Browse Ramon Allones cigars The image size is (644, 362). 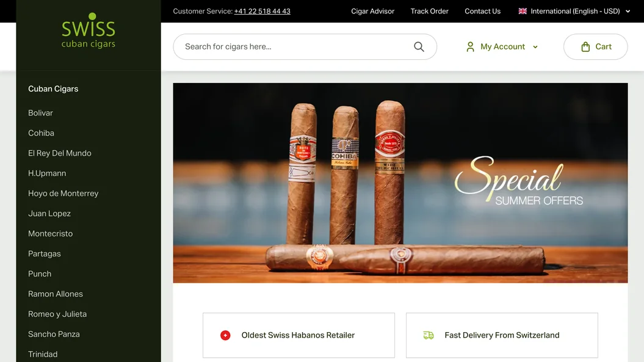click(56, 294)
